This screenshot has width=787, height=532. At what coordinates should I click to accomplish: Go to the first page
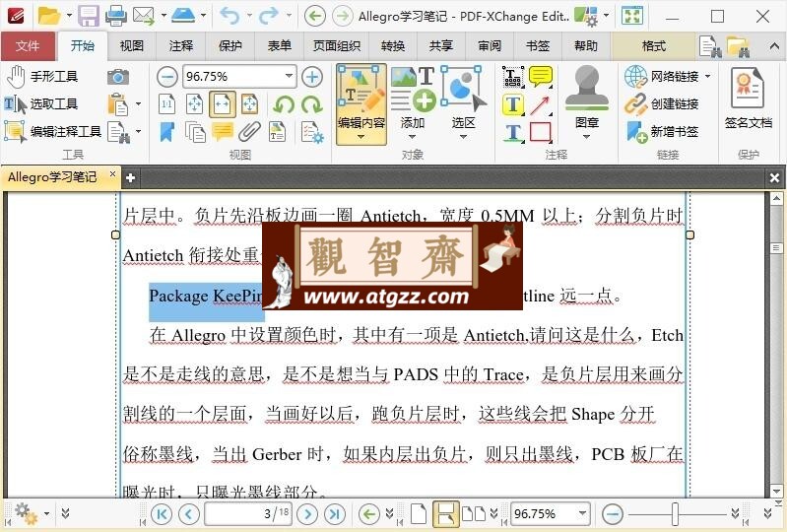[x=162, y=513]
